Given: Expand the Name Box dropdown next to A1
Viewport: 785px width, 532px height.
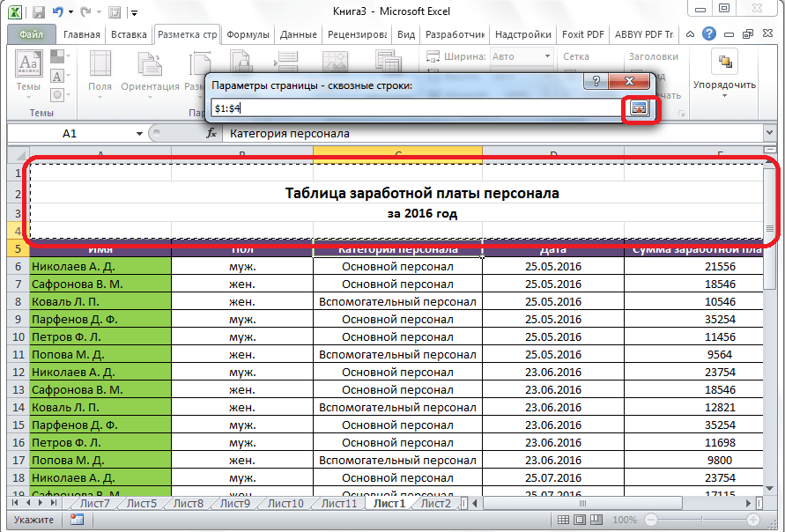Looking at the screenshot, I should pyautogui.click(x=139, y=134).
